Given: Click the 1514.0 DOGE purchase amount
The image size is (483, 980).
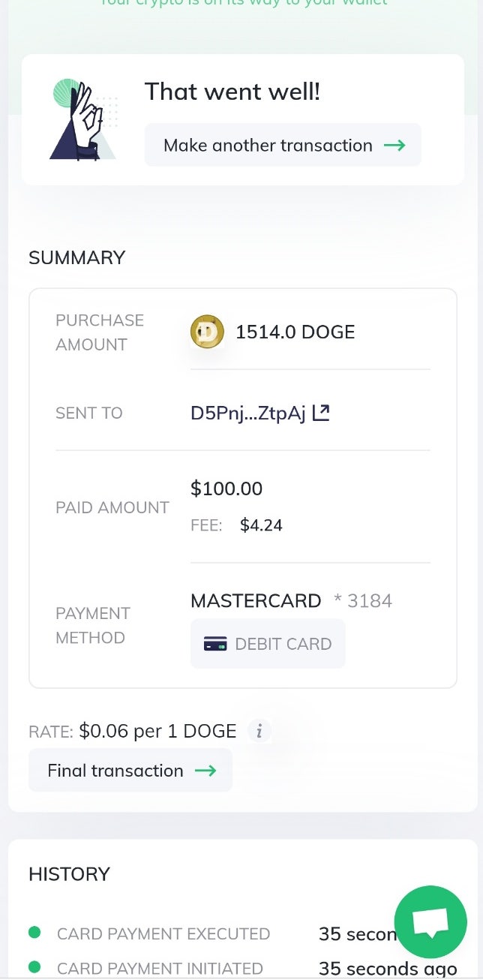Looking at the screenshot, I should [x=295, y=332].
